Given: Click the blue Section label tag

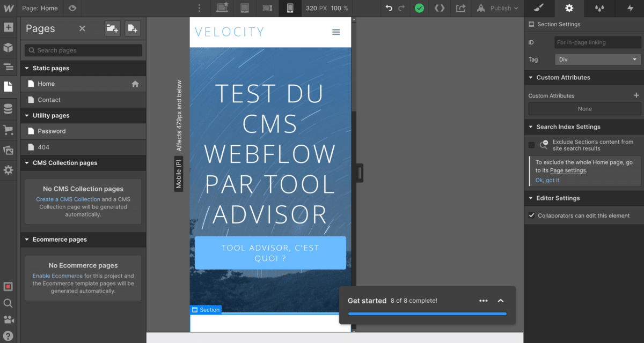Looking at the screenshot, I should coord(206,310).
